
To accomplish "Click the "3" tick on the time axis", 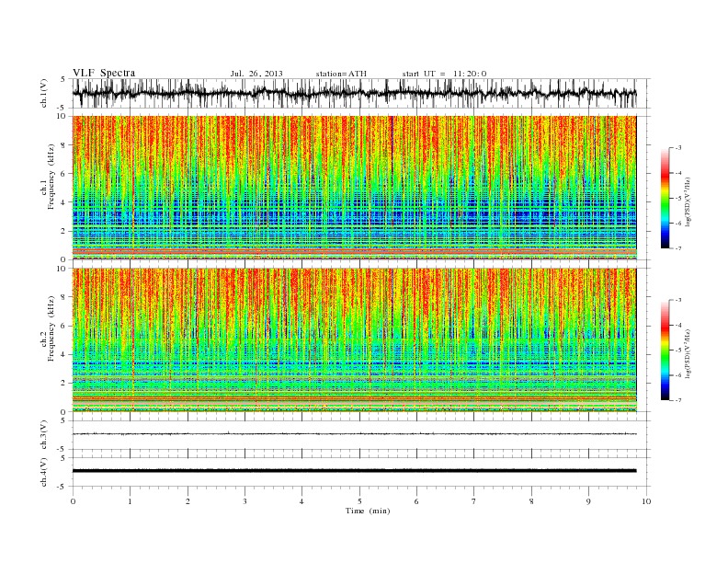I will (245, 501).
